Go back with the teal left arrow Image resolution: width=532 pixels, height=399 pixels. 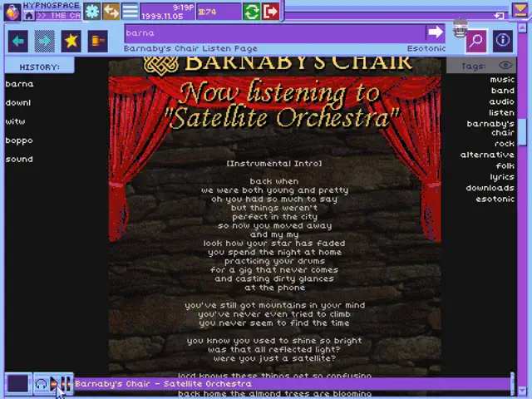coord(18,41)
